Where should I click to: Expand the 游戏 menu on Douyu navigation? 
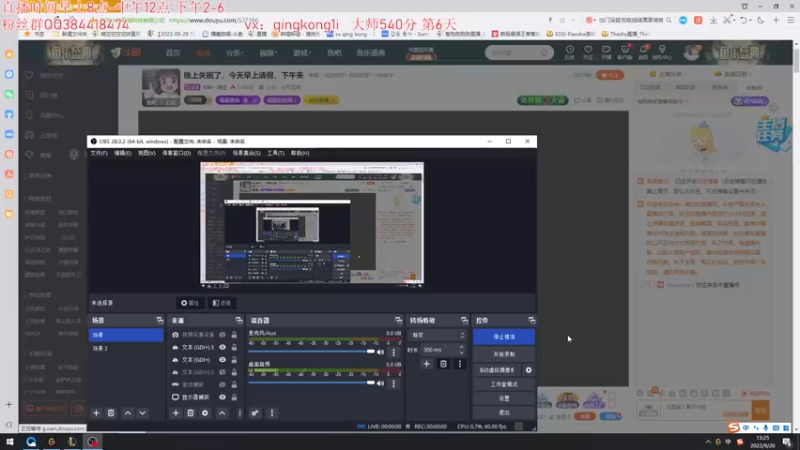click(x=301, y=53)
